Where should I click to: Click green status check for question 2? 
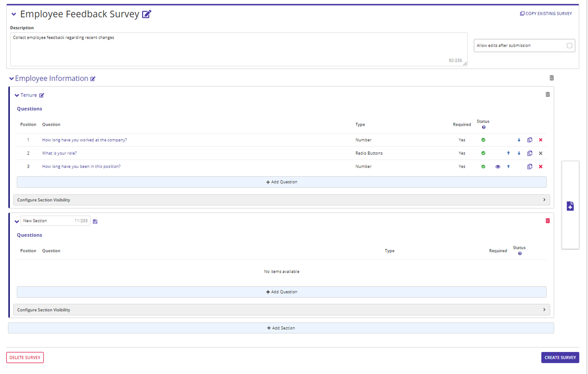click(483, 153)
